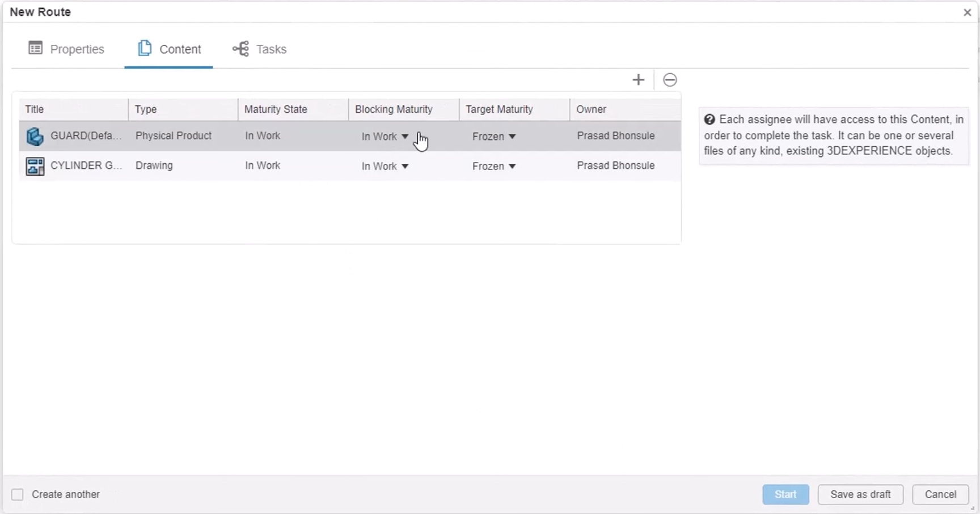Click the CYLINDER drawing thumbnail icon
The image size is (980, 514).
point(35,166)
